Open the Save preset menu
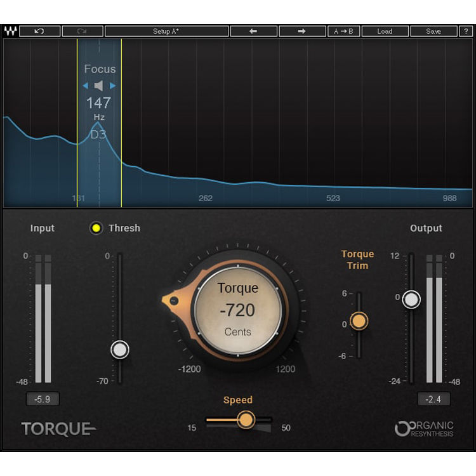The height and width of the screenshot is (476, 476). tap(433, 31)
